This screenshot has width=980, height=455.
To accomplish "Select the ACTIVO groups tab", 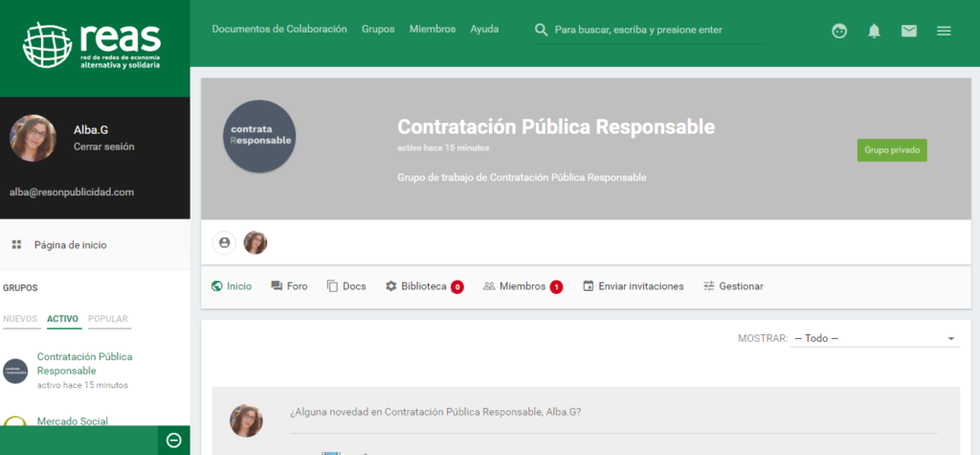I will [x=63, y=319].
